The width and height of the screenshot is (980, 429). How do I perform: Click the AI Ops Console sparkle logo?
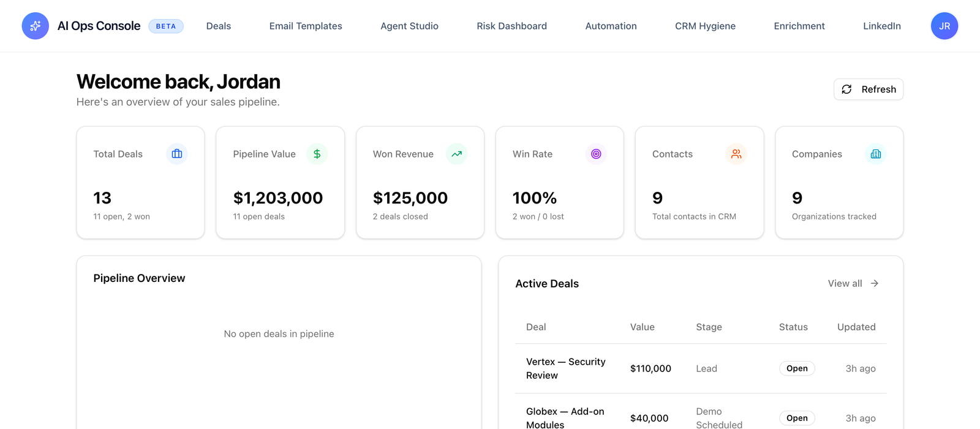(36, 26)
